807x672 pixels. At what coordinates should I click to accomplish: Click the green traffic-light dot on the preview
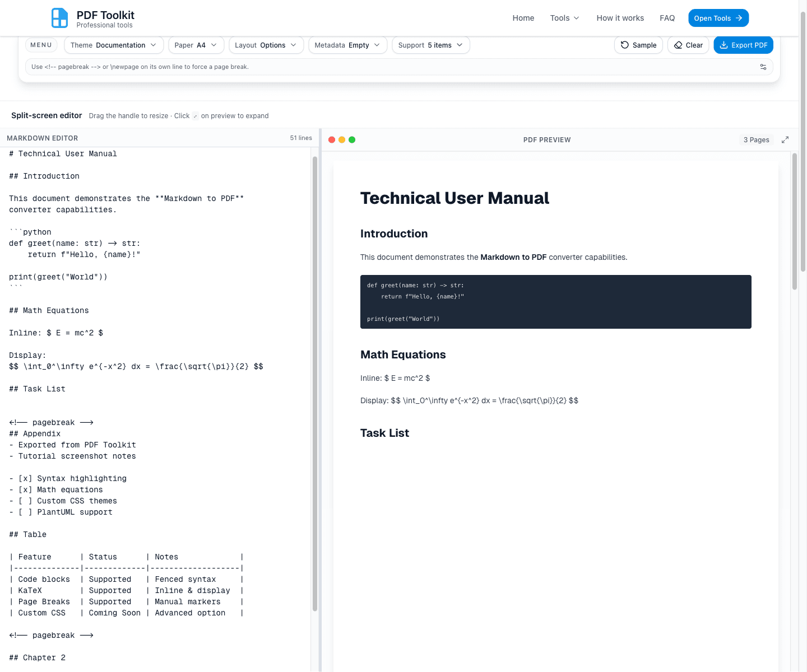tap(351, 139)
